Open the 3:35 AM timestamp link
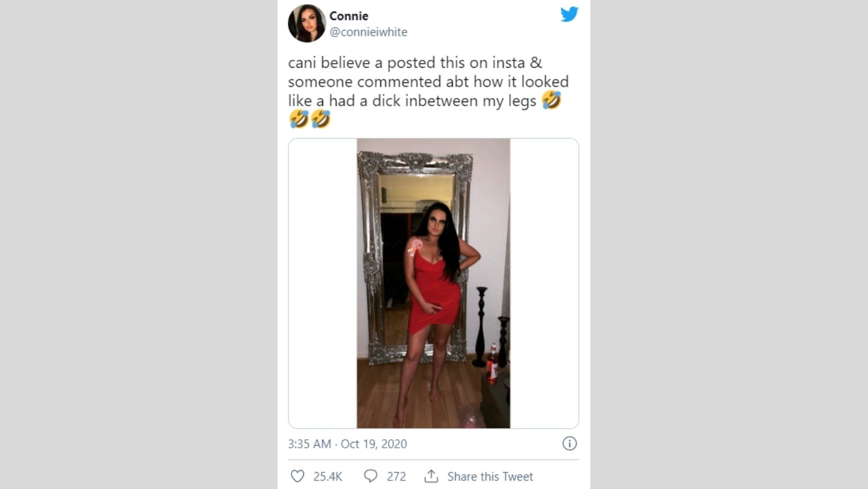Viewport: 868px width, 489px height. click(309, 443)
